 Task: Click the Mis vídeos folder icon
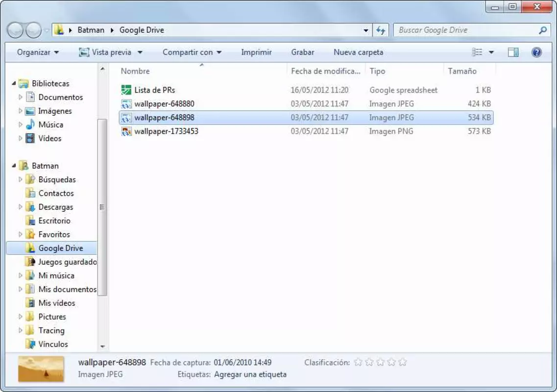[x=30, y=303]
